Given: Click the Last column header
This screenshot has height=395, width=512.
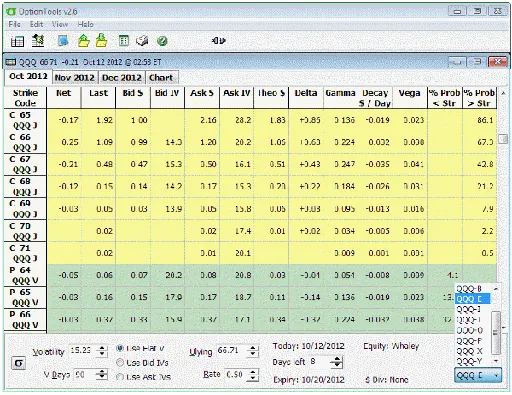Looking at the screenshot, I should click(98, 98).
